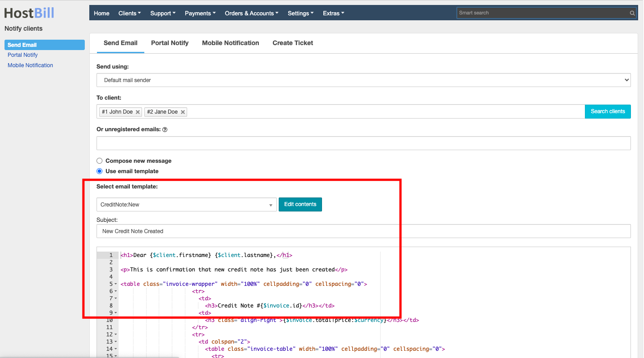Switch to the Mobile Notification tab
644x358 pixels.
[x=230, y=43]
